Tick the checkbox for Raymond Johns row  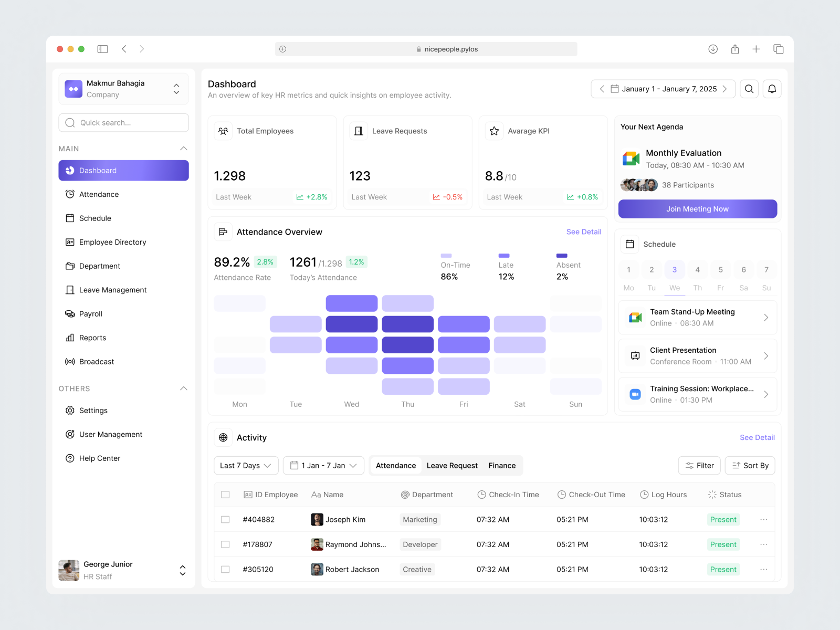(x=225, y=544)
